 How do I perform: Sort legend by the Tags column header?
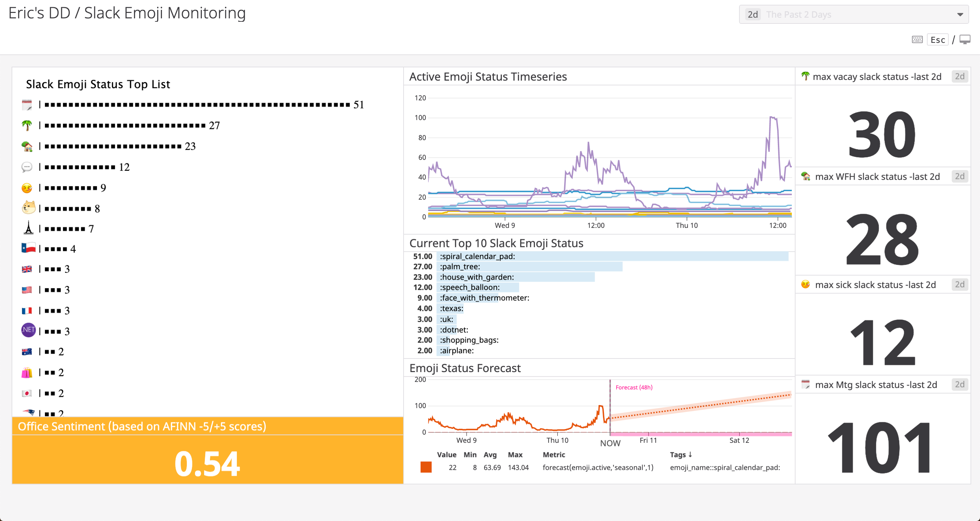[x=681, y=454]
